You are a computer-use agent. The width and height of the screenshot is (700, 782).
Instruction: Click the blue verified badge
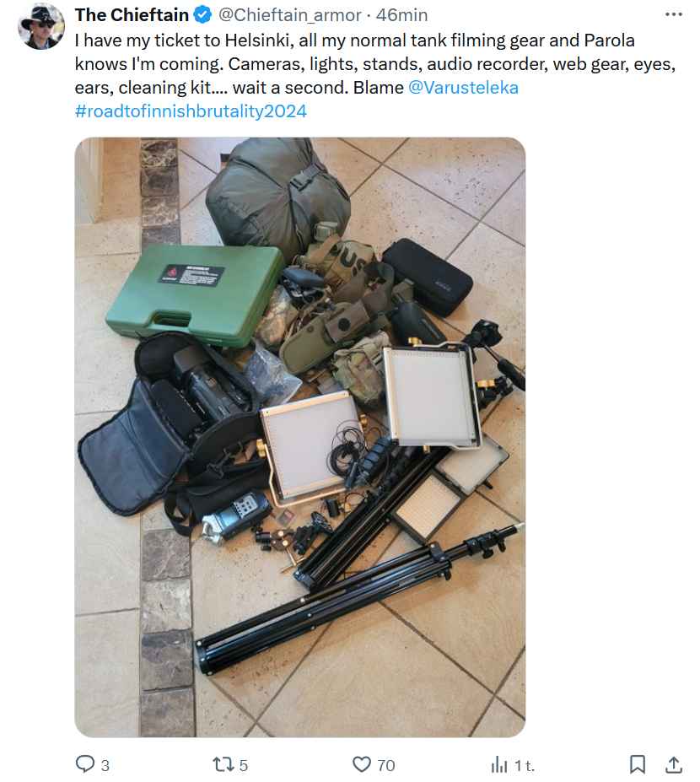[202, 15]
